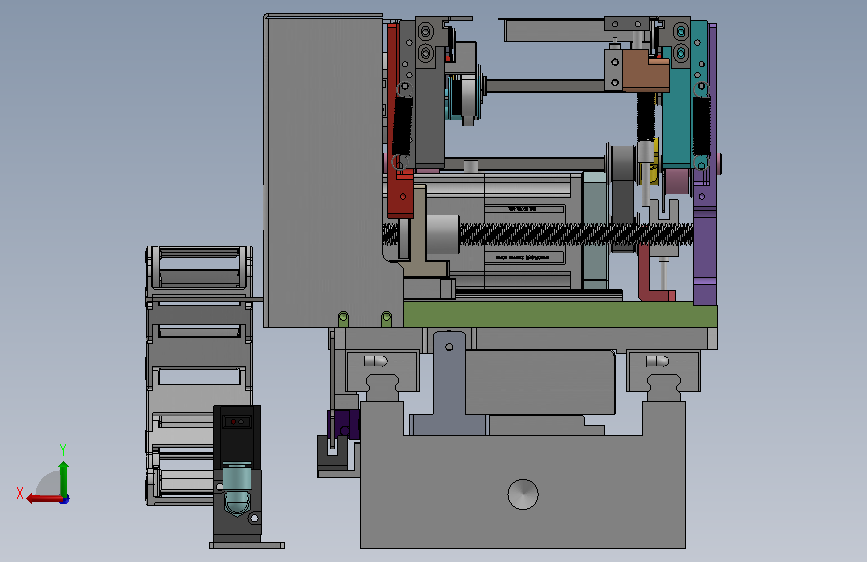The height and width of the screenshot is (562, 867).
Task: Select the right linear guide carriage
Action: [664, 371]
